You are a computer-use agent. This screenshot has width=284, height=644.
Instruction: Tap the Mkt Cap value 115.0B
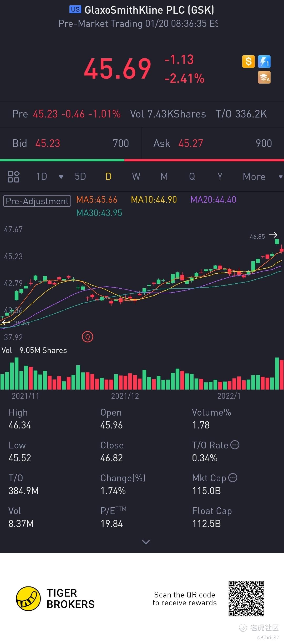(x=207, y=491)
